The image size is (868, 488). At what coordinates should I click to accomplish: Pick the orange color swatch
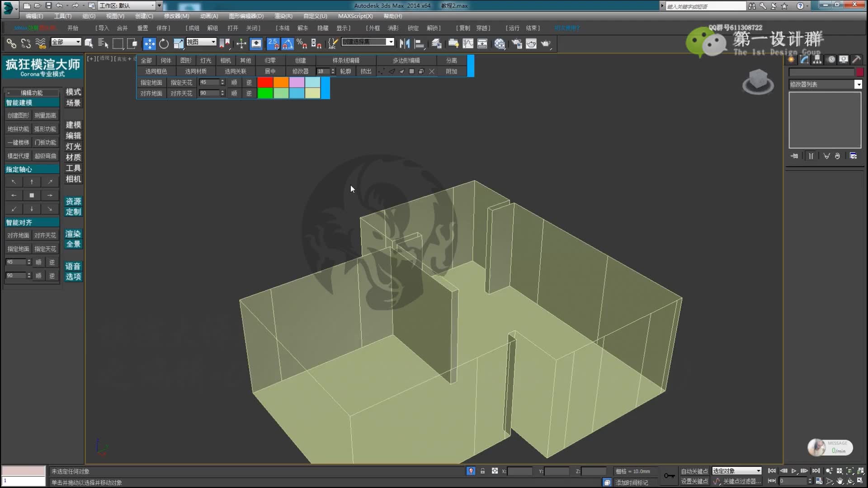(x=281, y=82)
